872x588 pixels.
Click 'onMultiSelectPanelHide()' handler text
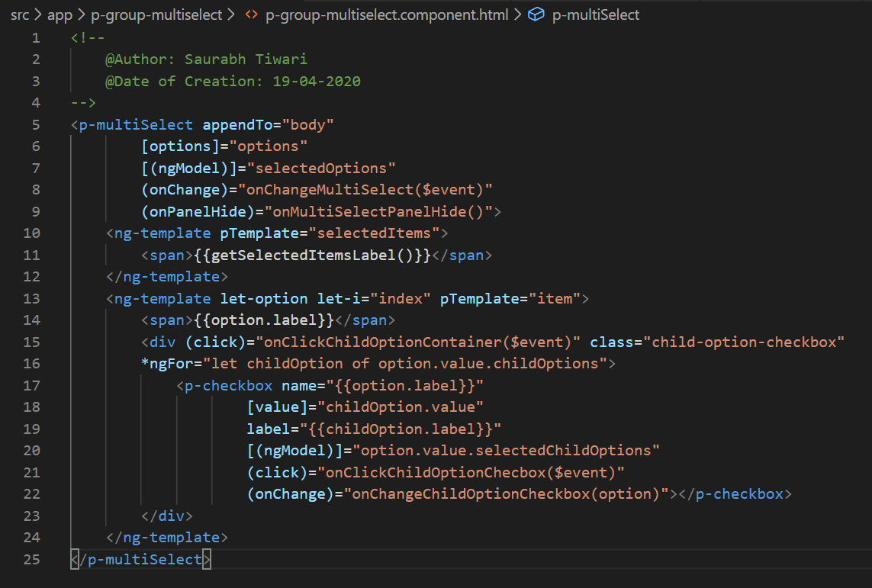[x=378, y=212]
